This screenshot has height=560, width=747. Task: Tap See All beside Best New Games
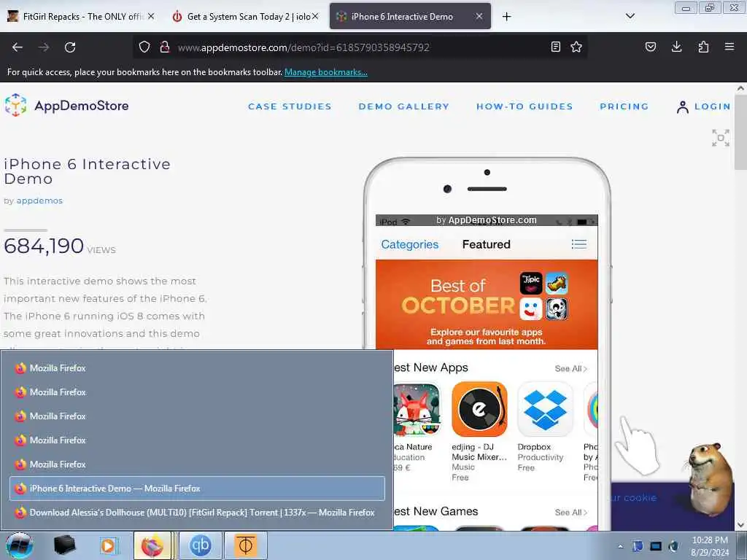click(570, 513)
